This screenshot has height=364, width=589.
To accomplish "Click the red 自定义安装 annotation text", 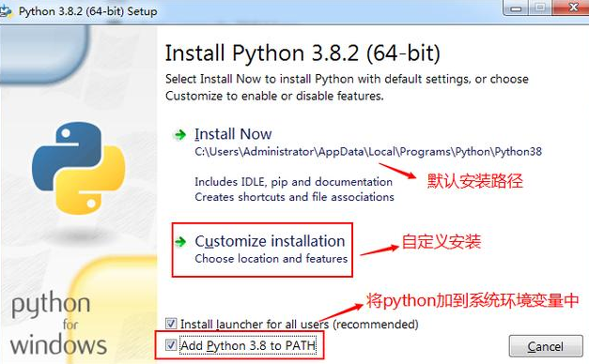I will click(x=442, y=242).
